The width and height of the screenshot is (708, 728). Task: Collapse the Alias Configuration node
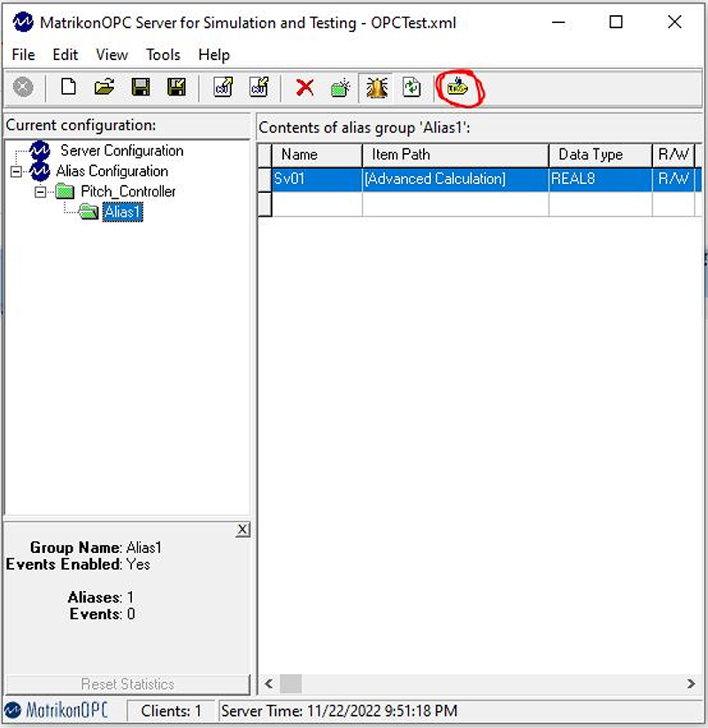coord(16,172)
